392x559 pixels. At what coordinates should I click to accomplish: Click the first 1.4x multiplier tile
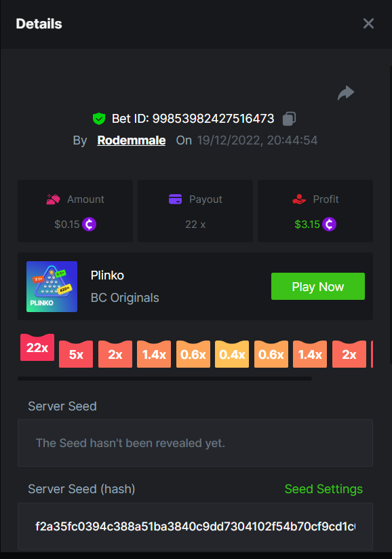pyautogui.click(x=154, y=354)
